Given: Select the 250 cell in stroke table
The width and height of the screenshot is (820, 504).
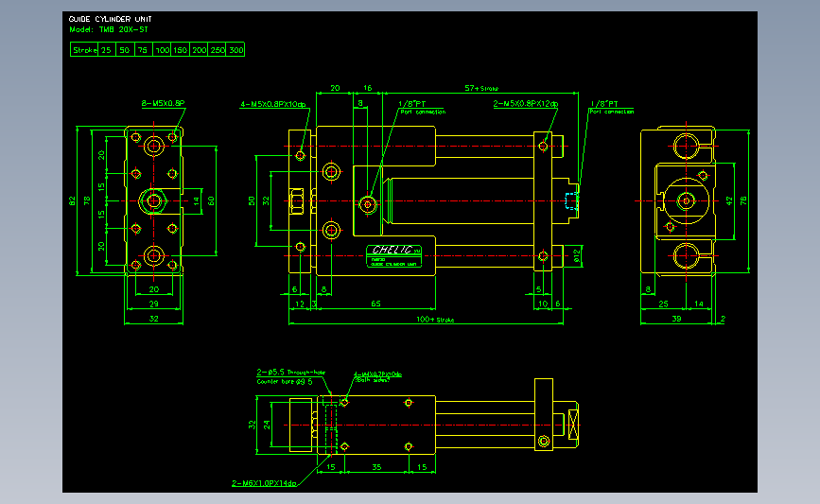Looking at the screenshot, I should tap(217, 50).
